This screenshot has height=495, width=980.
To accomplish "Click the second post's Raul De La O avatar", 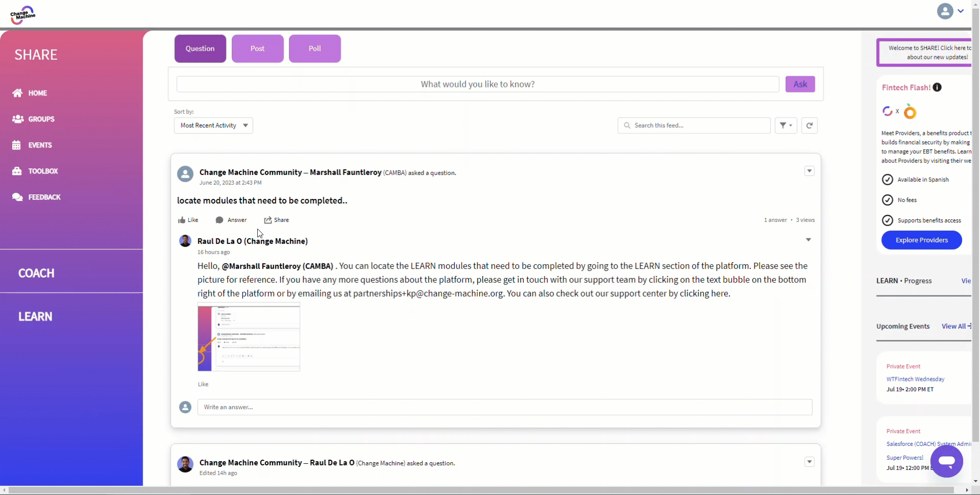I will point(185,464).
